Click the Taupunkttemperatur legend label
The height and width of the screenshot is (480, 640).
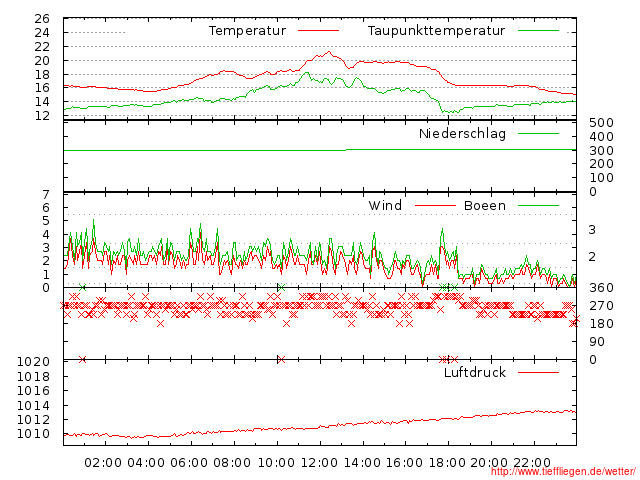point(436,31)
